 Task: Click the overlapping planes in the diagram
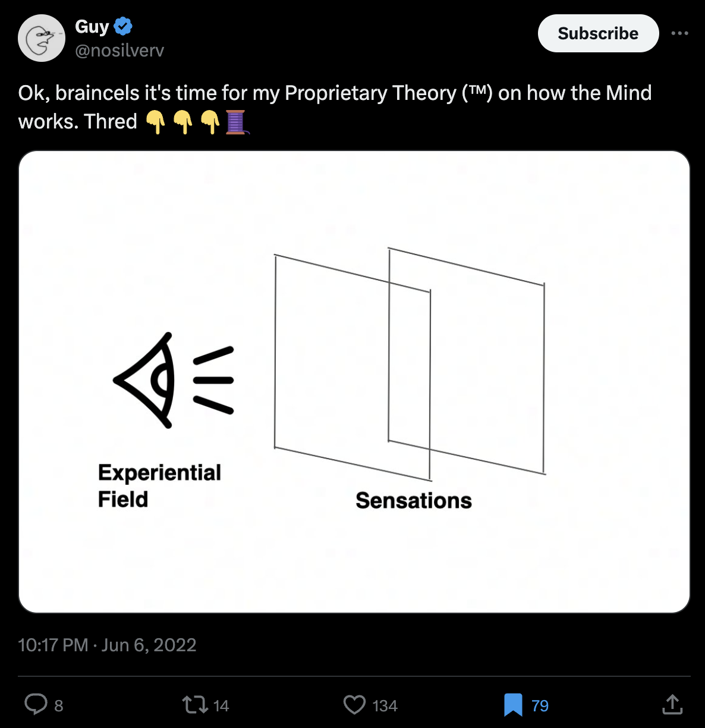(410, 364)
